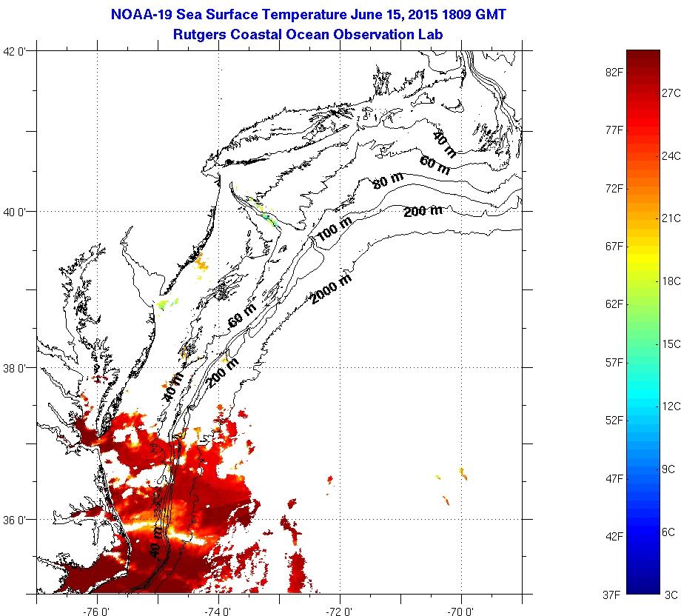The height and width of the screenshot is (616, 681).
Task: Click the 15C colorbar label
Action: (671, 344)
